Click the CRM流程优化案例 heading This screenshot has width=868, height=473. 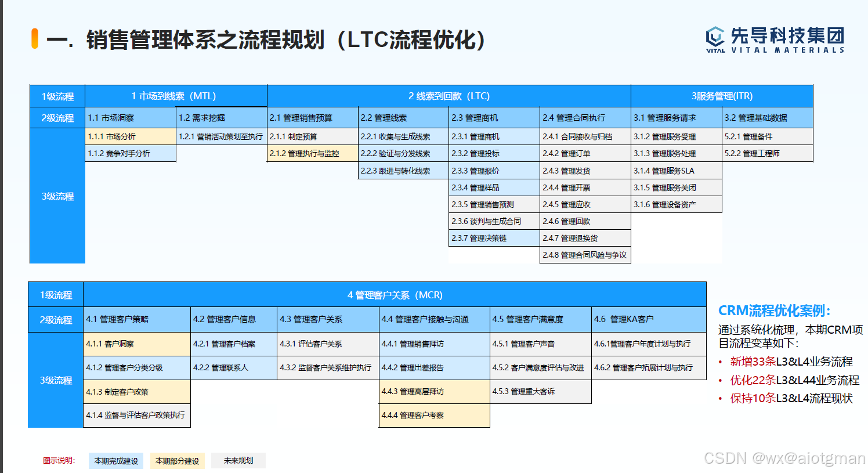coord(775,310)
